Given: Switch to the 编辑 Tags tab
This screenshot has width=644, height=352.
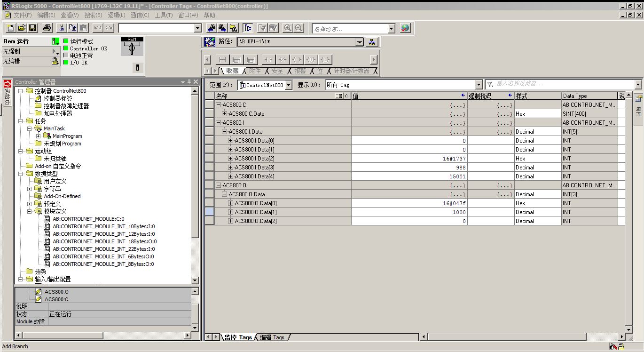Looking at the screenshot, I should pyautogui.click(x=272, y=337).
